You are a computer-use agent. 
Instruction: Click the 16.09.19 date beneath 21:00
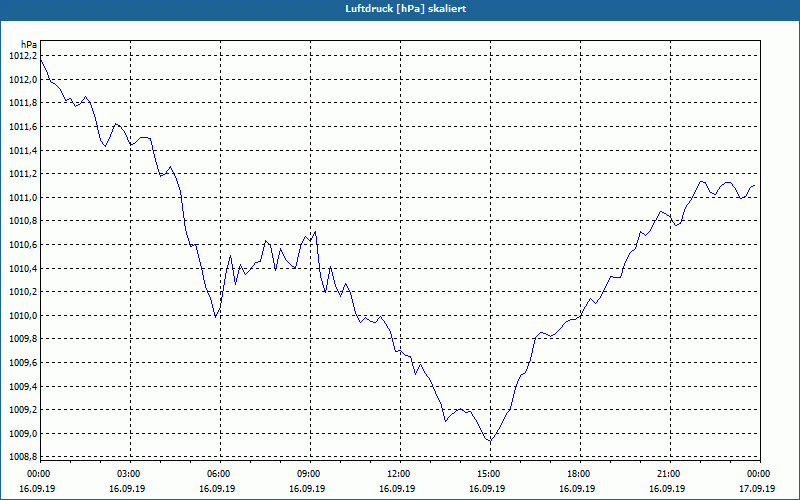coord(667,488)
